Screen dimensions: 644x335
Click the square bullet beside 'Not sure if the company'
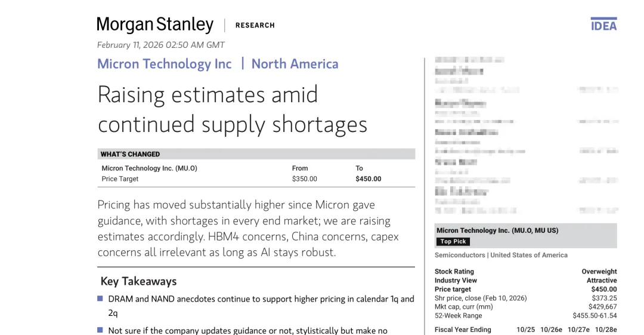pyautogui.click(x=100, y=330)
